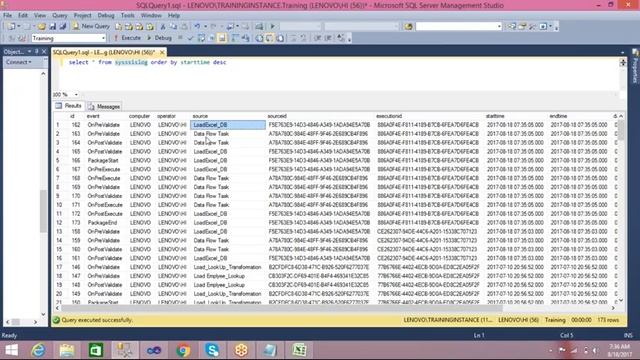Click the Debug toolbar button
The image size is (640, 360).
tap(160, 38)
